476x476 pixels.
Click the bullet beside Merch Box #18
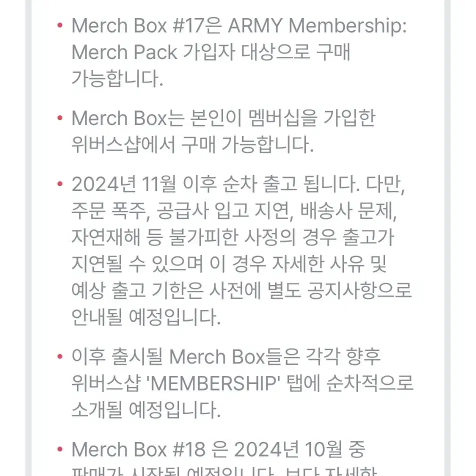click(x=60, y=449)
